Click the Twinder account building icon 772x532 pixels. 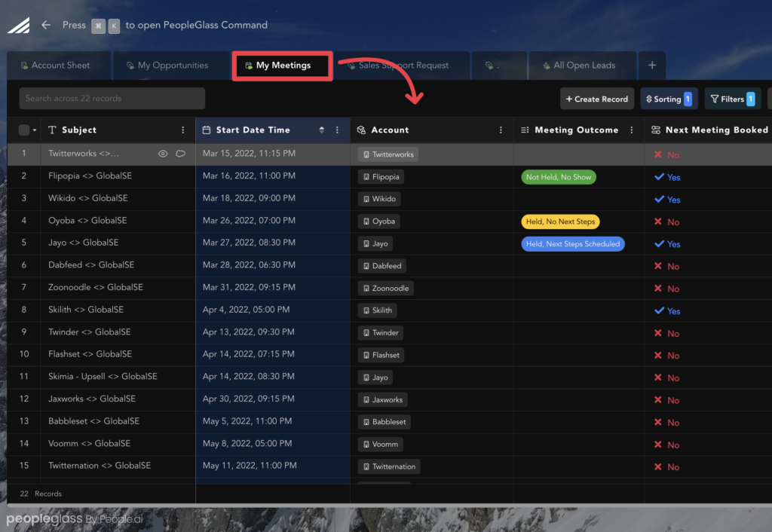[366, 333]
